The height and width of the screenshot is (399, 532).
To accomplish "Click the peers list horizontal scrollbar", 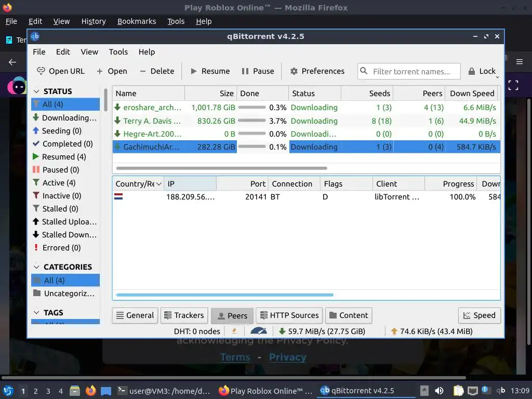I will [x=224, y=295].
